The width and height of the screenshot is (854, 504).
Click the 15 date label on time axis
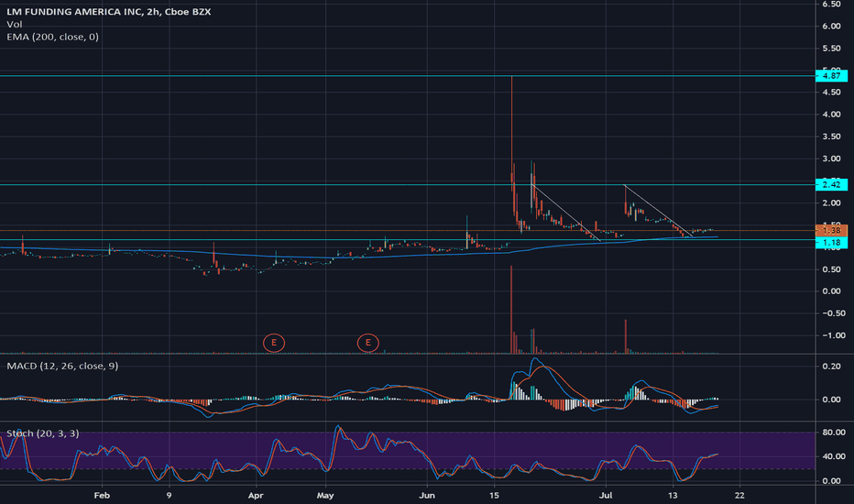pyautogui.click(x=494, y=495)
